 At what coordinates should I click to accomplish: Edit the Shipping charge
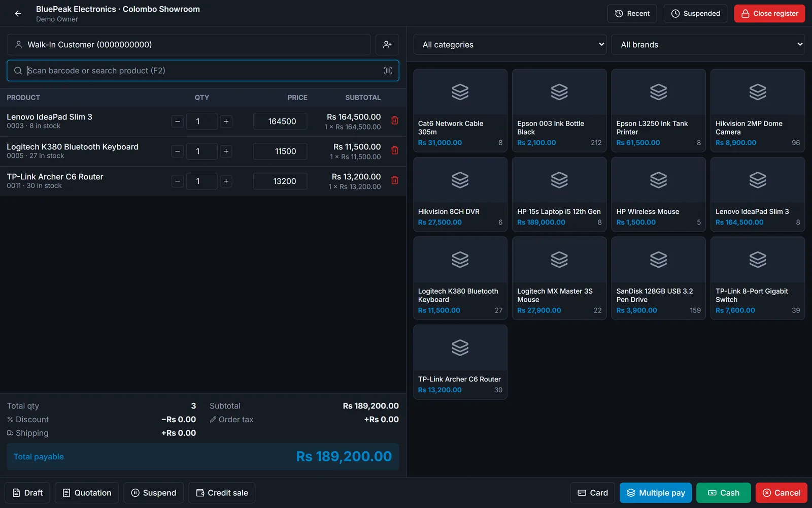pyautogui.click(x=27, y=433)
